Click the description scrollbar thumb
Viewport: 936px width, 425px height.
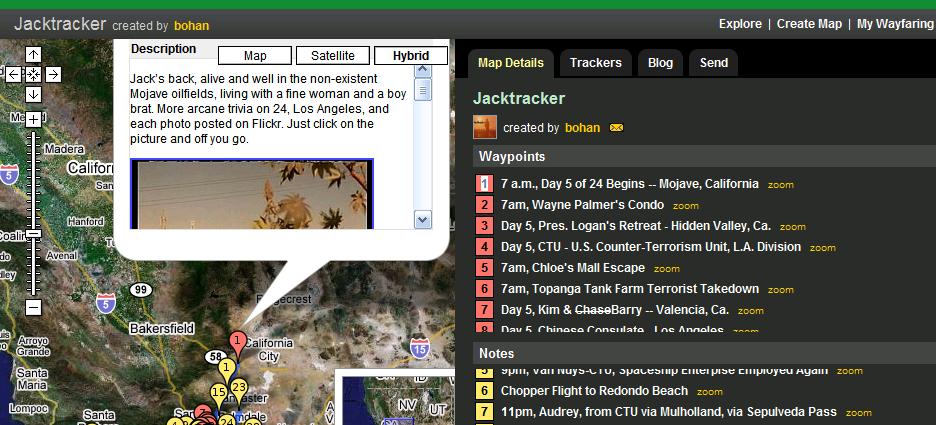click(x=423, y=90)
